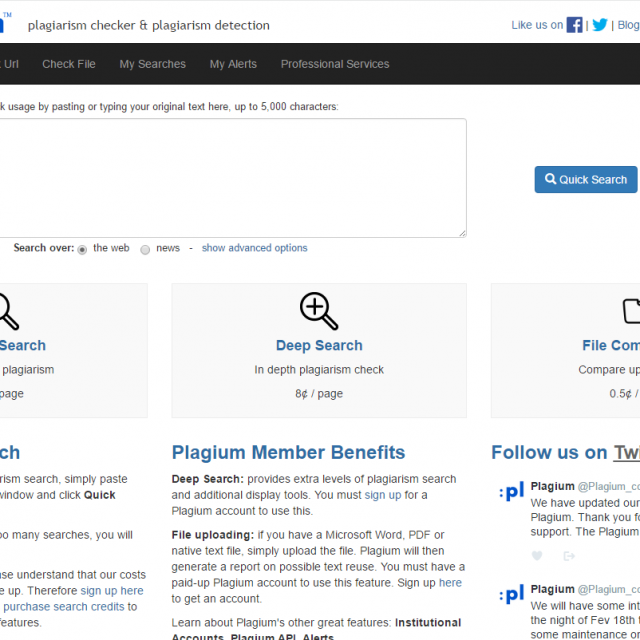This screenshot has width=640, height=640.
Task: Click the Deep Search magnifier icon
Action: 319,311
